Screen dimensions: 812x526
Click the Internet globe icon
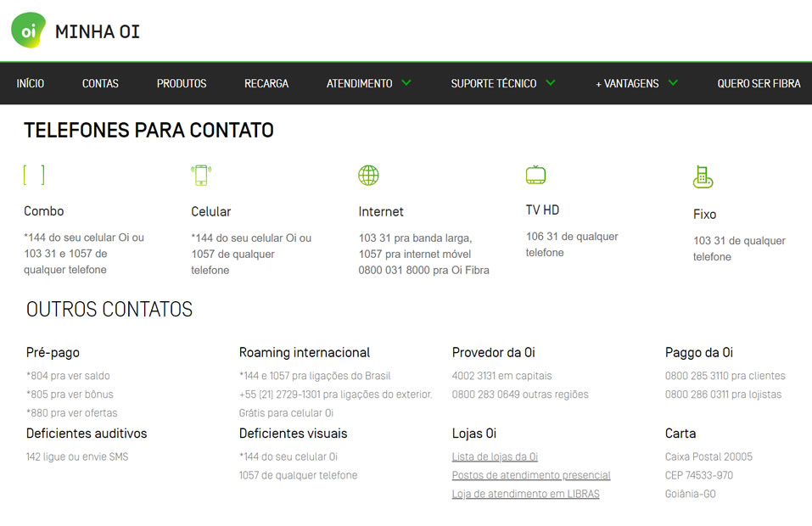point(368,176)
